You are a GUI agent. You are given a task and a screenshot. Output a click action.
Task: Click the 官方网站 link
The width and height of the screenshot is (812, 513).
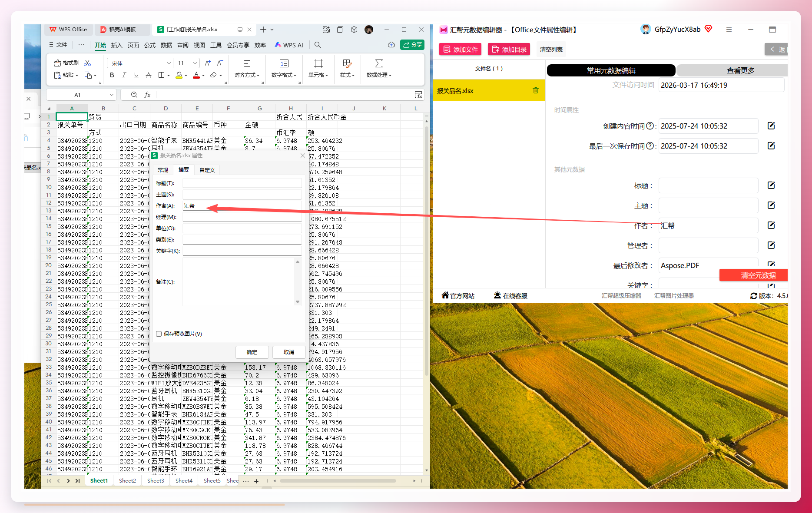point(458,296)
